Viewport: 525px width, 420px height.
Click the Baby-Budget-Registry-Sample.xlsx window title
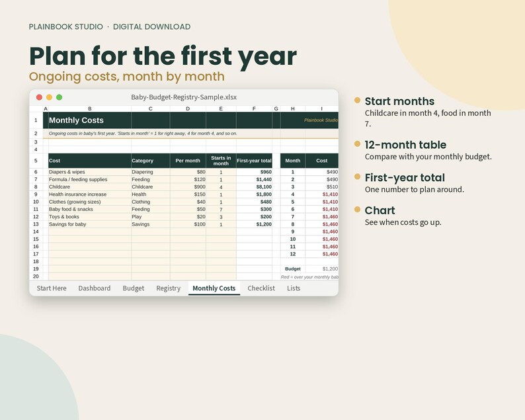click(x=184, y=97)
